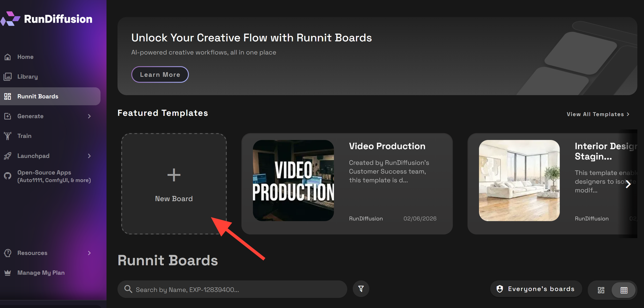Click the Runnit Boards grid icon
This screenshot has height=308, width=644.
pos(8,96)
